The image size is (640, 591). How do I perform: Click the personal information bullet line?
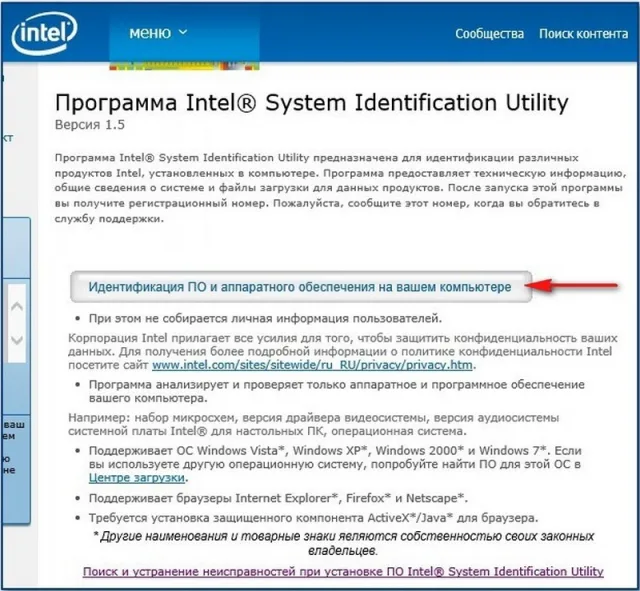coord(265,318)
